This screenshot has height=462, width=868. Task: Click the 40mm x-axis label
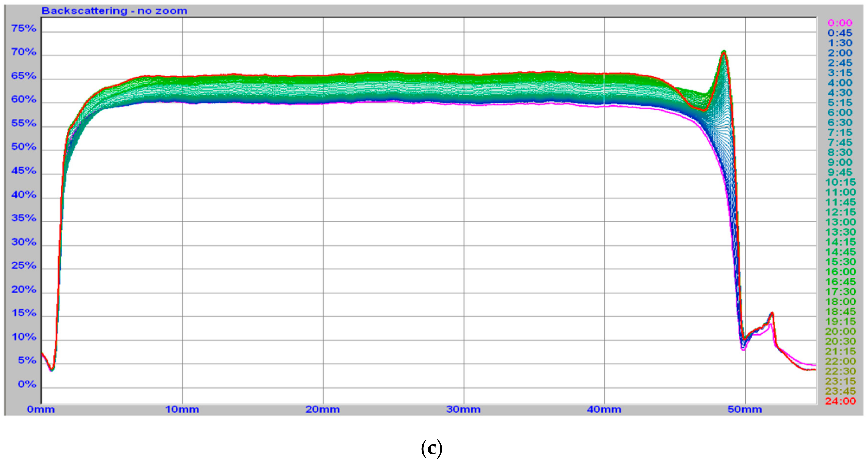pyautogui.click(x=604, y=410)
